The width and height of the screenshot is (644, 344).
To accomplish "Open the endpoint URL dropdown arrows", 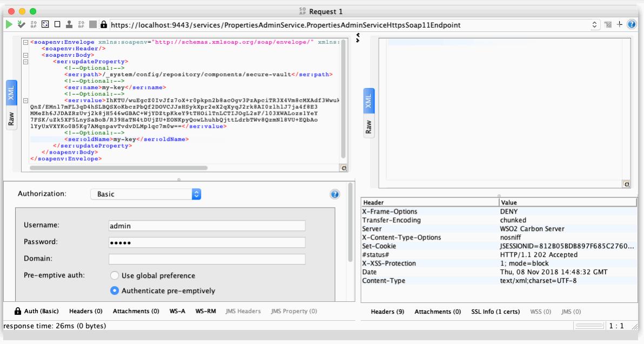I will 595,24.
